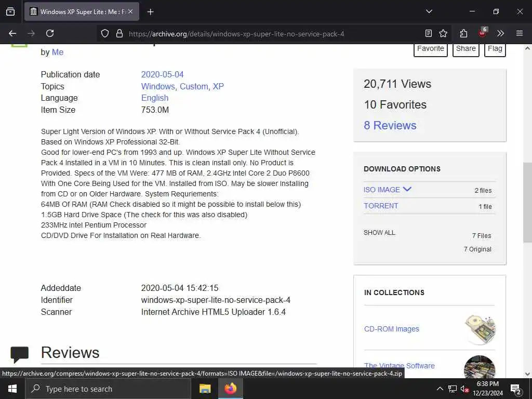Click scrollbar down arrow

527,374
